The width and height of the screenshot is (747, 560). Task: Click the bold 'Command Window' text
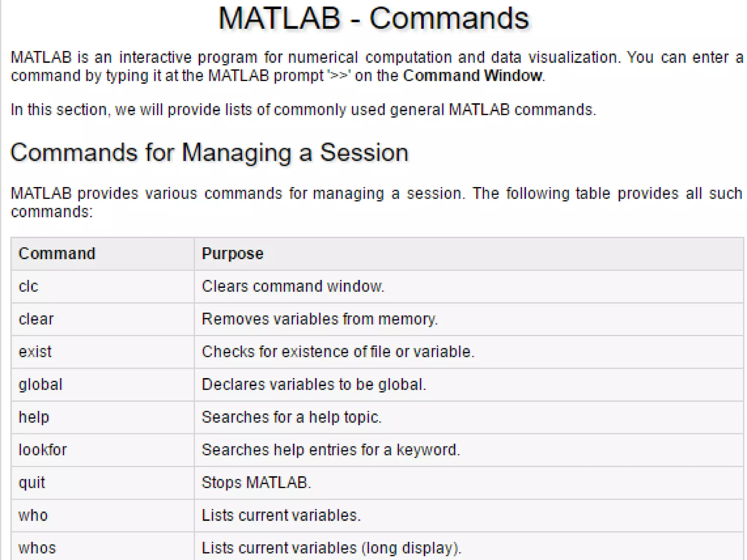(473, 75)
